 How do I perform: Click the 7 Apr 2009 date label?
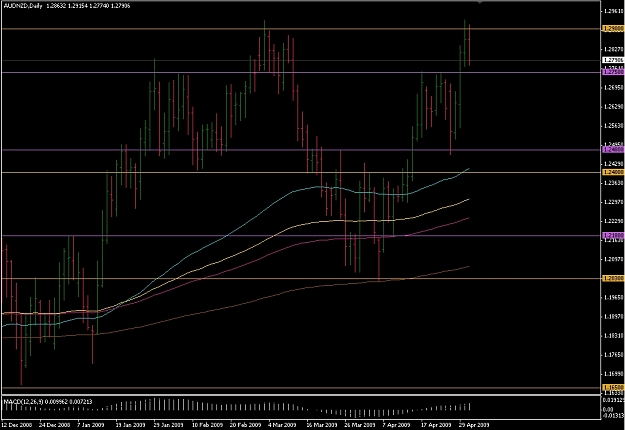coord(397,425)
